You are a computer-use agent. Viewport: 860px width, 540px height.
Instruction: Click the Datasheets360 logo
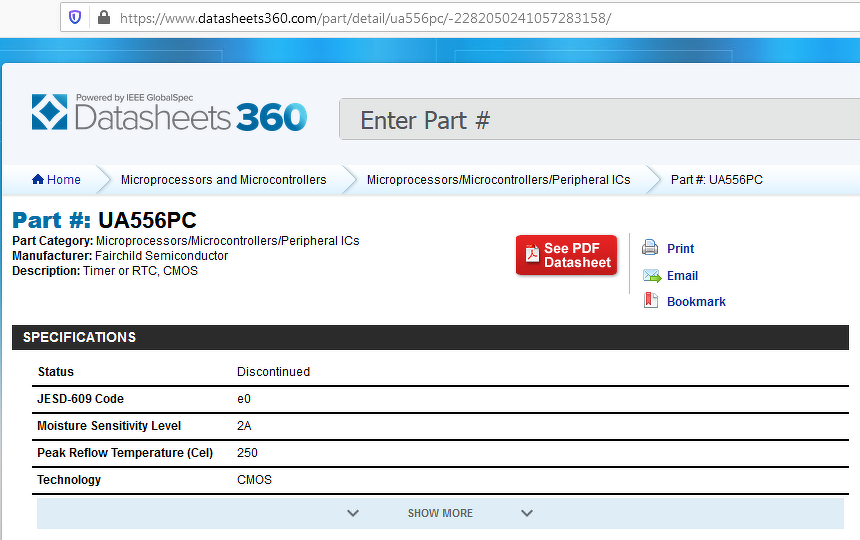(x=169, y=113)
